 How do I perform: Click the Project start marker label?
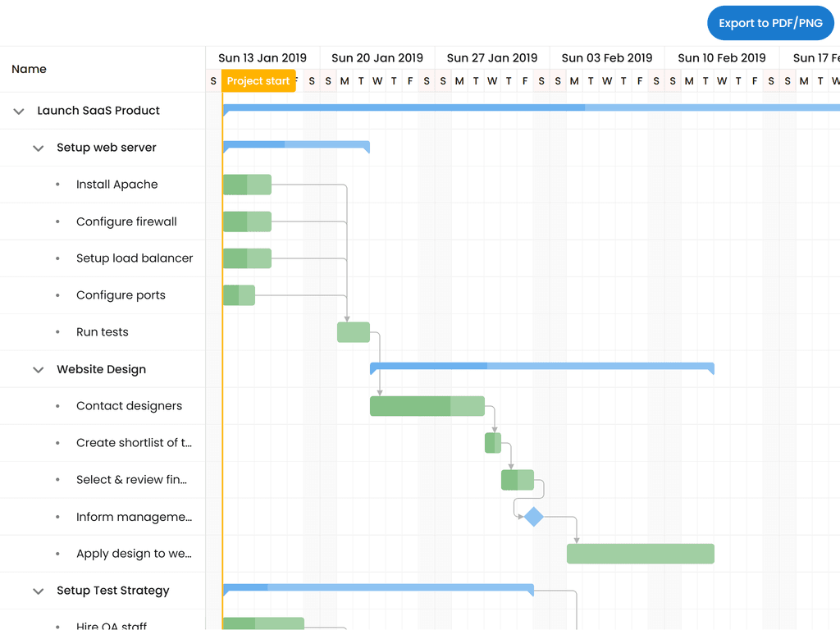click(x=258, y=81)
